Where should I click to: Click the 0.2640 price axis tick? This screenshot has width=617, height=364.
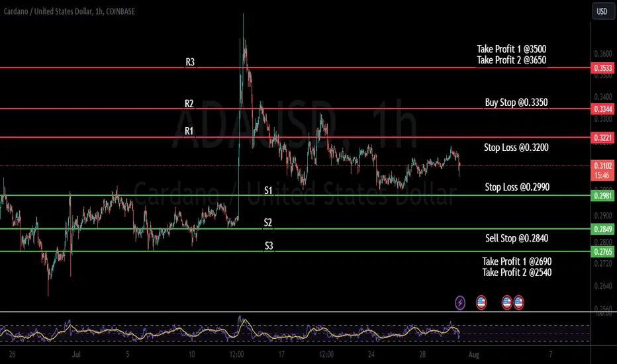(603, 286)
